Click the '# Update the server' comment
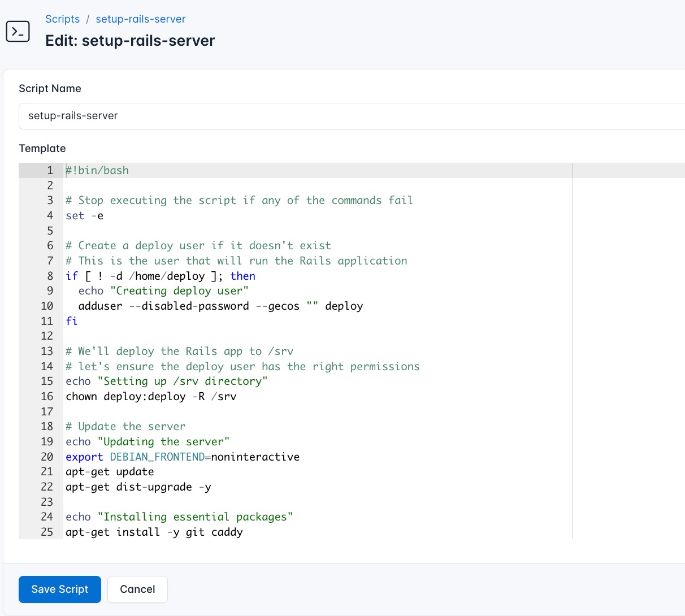This screenshot has width=685, height=616. tap(125, 427)
